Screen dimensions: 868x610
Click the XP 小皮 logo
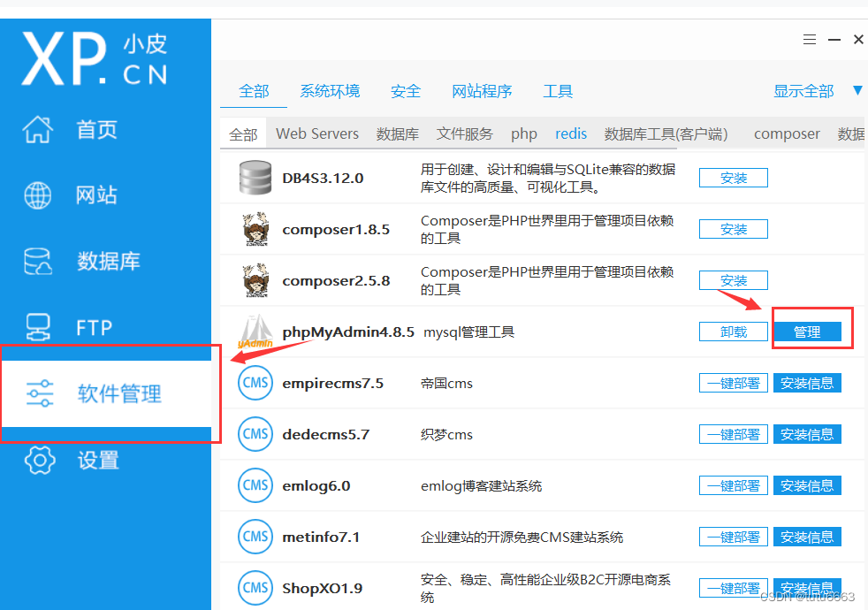coord(94,58)
